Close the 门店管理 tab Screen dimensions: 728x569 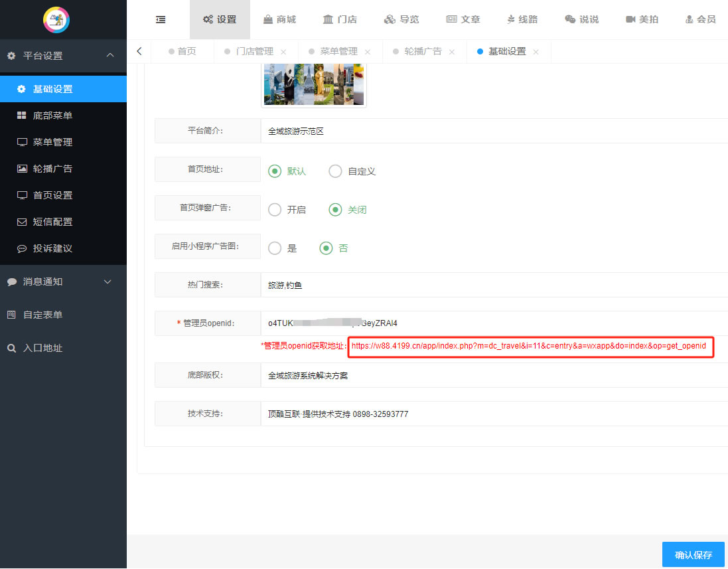click(x=283, y=52)
